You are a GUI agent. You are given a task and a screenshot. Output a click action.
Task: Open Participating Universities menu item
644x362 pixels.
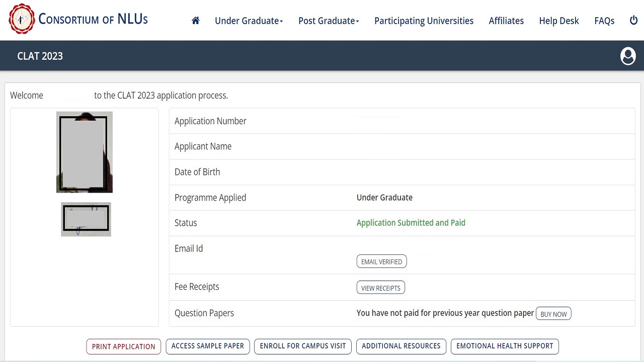click(x=424, y=21)
